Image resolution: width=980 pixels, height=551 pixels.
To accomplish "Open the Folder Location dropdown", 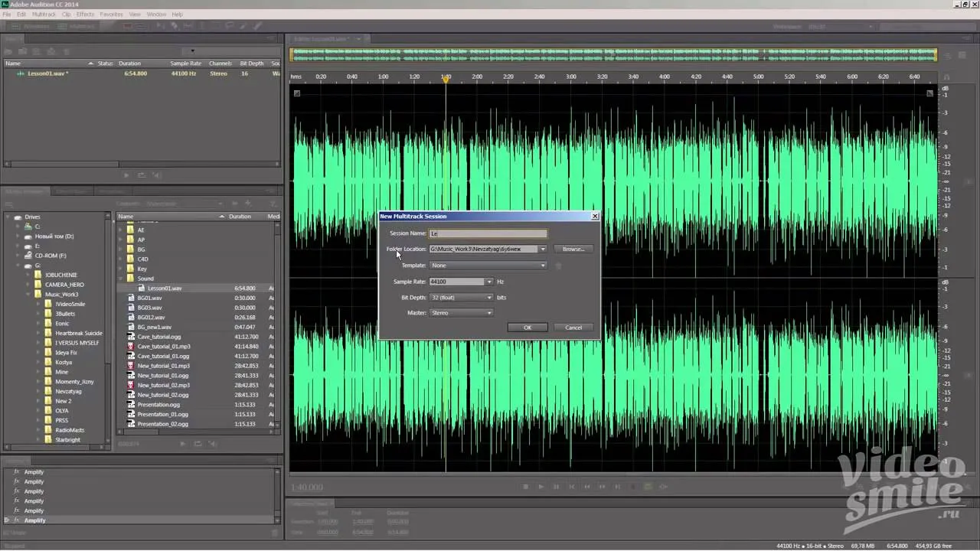I will pos(543,249).
